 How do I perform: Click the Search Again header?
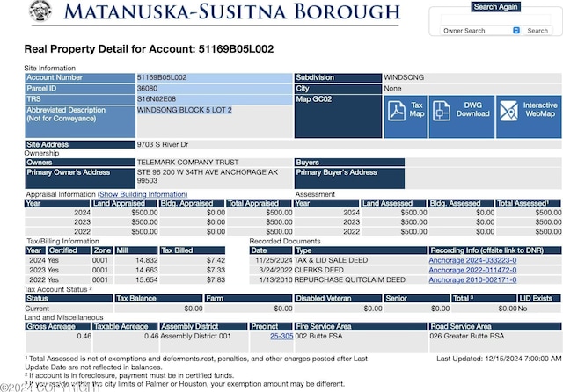coord(495,7)
